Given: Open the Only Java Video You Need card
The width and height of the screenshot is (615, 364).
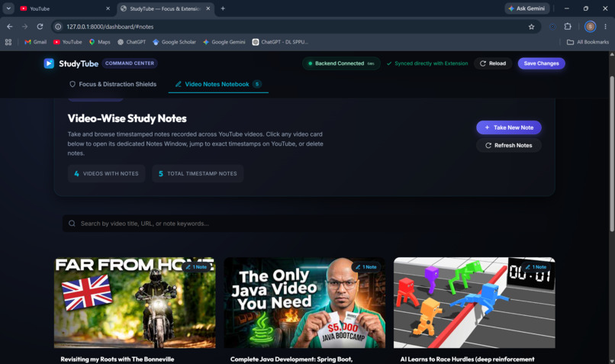Looking at the screenshot, I should pos(304,302).
